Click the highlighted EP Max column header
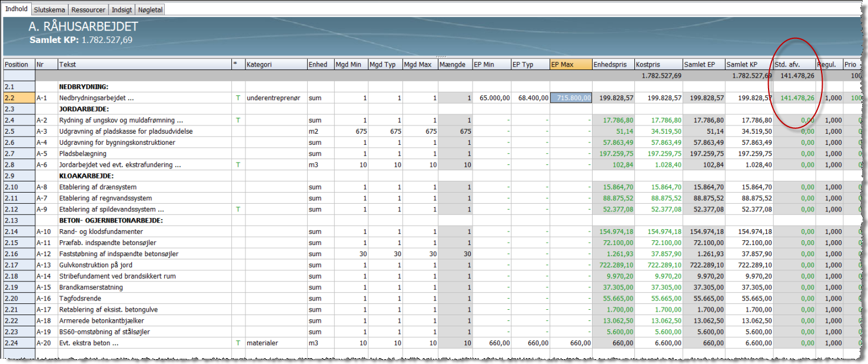 coord(571,64)
